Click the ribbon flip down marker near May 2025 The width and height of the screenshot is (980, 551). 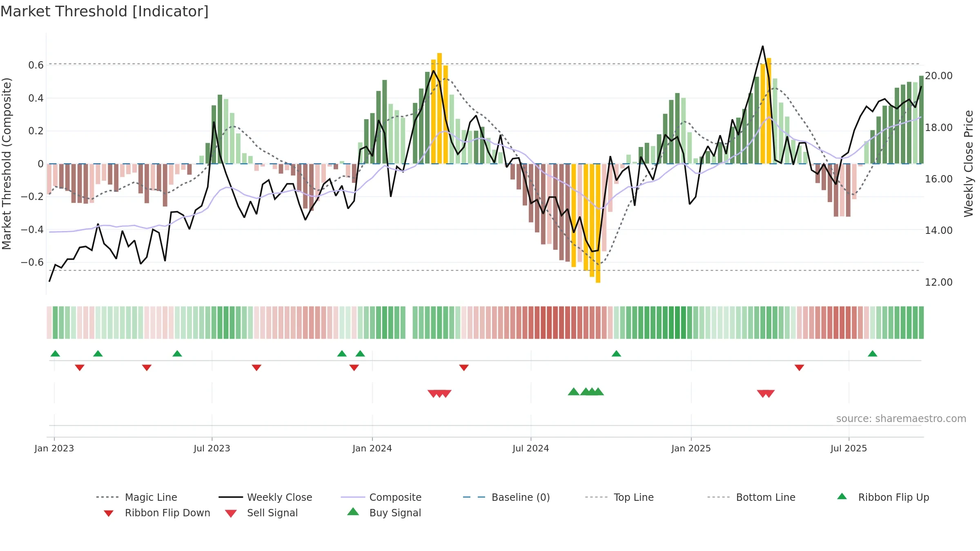(800, 368)
